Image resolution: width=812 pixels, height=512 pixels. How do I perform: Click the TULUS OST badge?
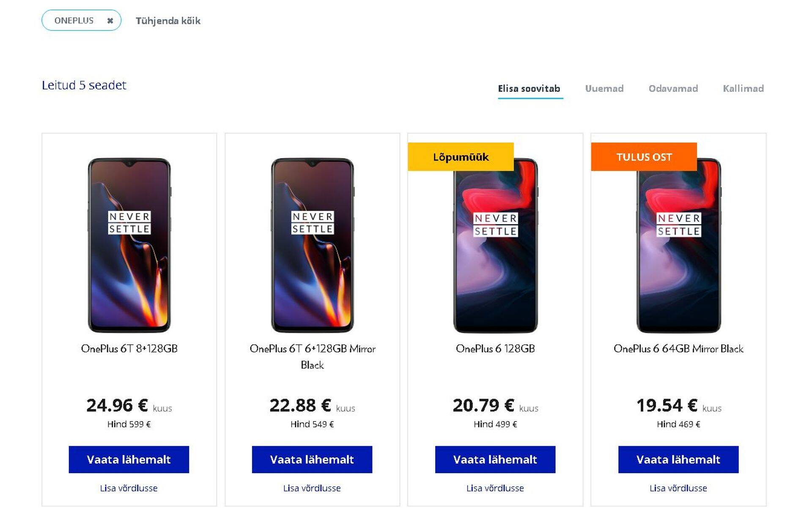tap(644, 157)
